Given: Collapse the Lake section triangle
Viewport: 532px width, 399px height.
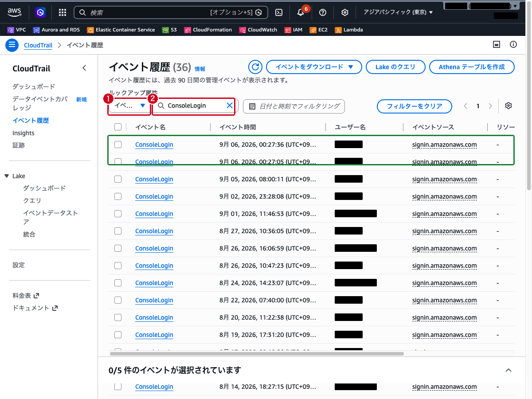Looking at the screenshot, I should pos(6,176).
